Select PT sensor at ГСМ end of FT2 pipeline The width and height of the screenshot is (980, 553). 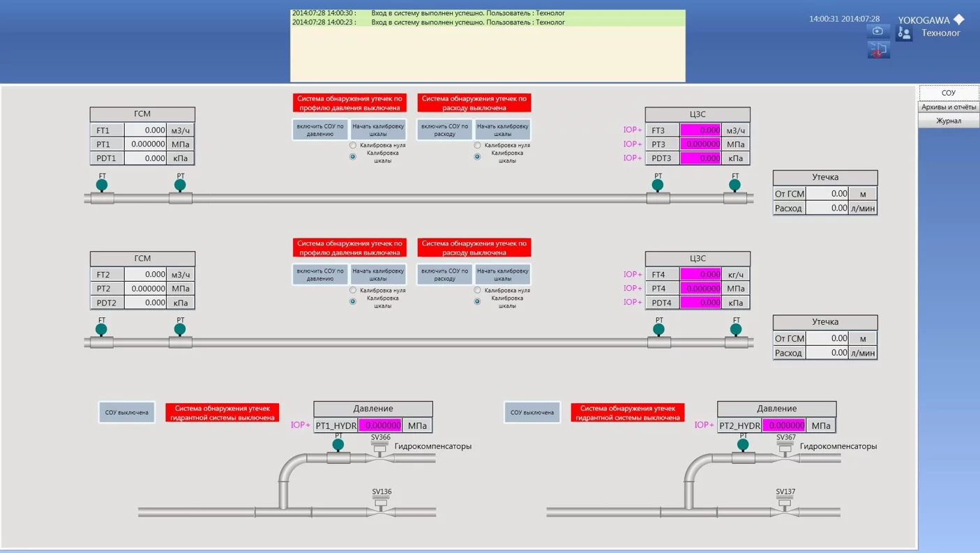click(180, 329)
